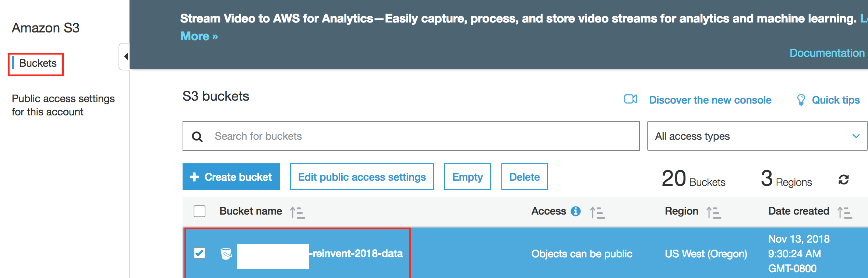Open Buckets in the sidebar
Screen dimensions: 868x278
(38, 63)
